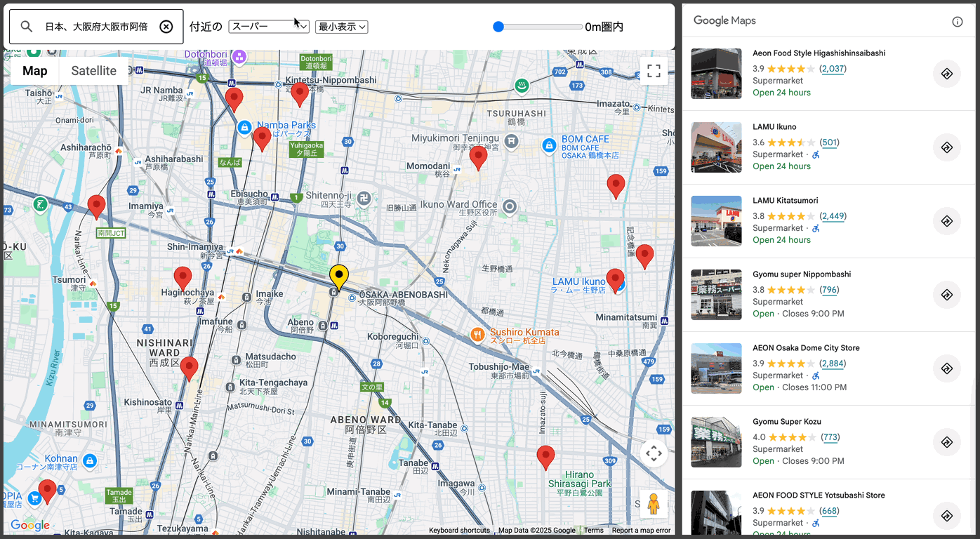Open AEON Osaka Dome City Store thumbnail
This screenshot has width=980, height=539.
coord(716,368)
